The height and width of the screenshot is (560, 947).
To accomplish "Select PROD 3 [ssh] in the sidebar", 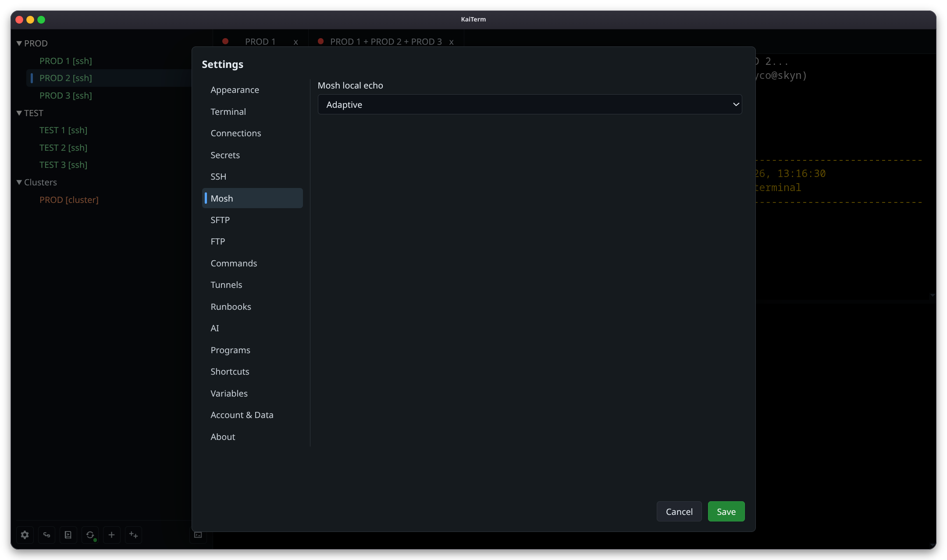I will click(x=66, y=96).
